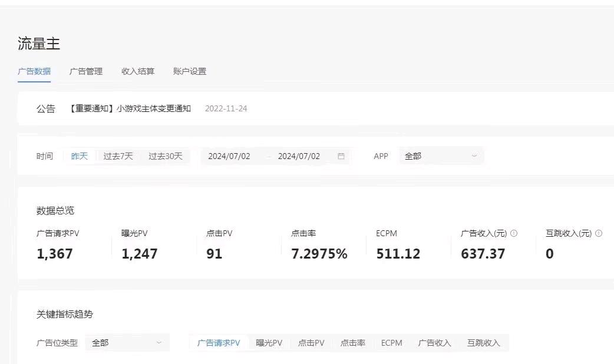Click the 广告请求PV value 1,367
Viewport: 614px width, 364px height.
click(x=54, y=254)
